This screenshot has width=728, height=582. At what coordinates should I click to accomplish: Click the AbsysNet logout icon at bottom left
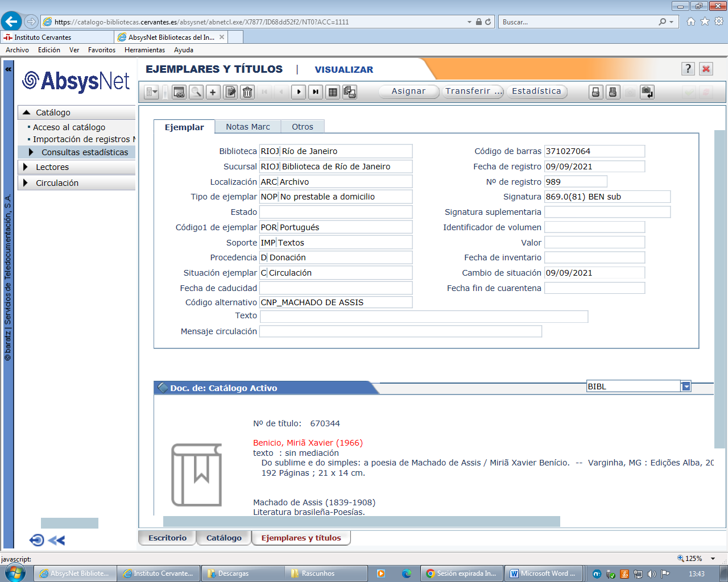coord(36,540)
